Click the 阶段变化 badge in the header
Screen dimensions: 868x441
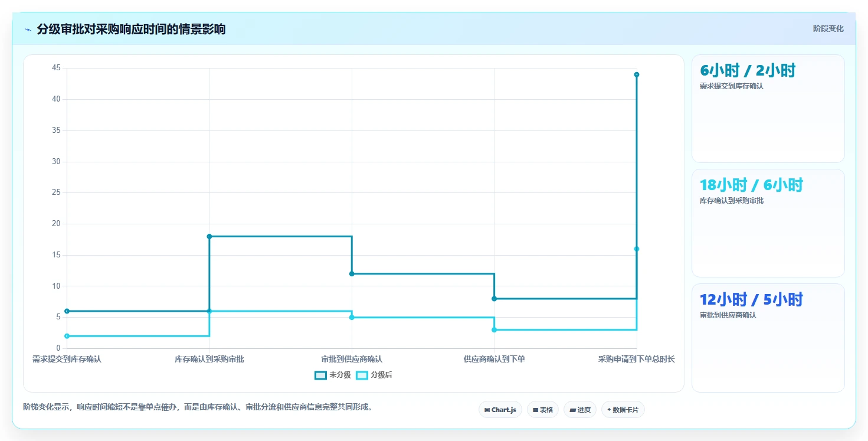pos(828,28)
